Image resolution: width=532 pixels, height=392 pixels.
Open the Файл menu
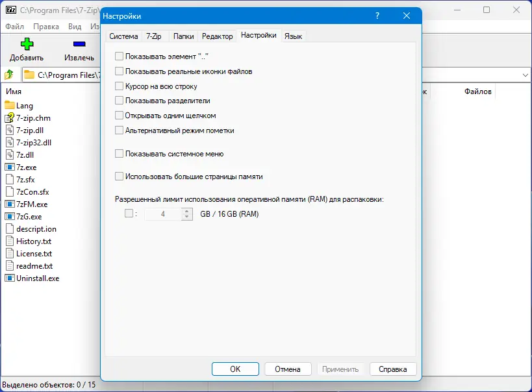(14, 27)
